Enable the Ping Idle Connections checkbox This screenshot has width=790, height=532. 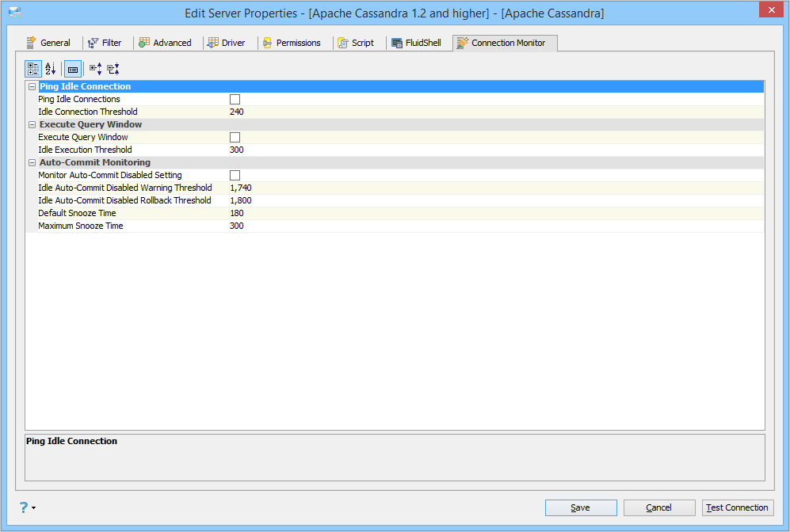pyautogui.click(x=235, y=99)
